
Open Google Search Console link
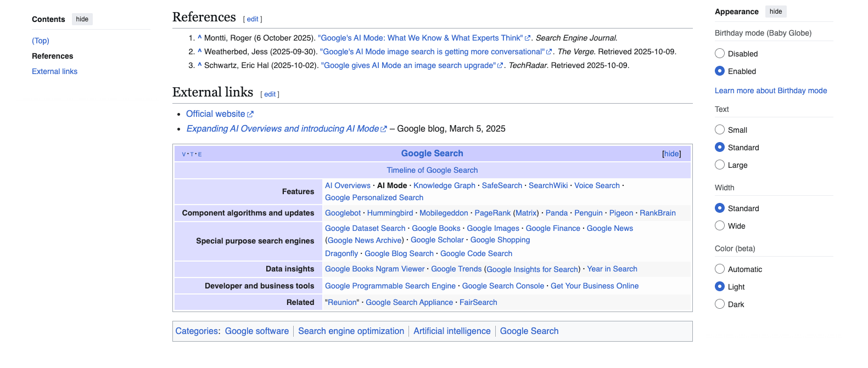[x=503, y=286]
